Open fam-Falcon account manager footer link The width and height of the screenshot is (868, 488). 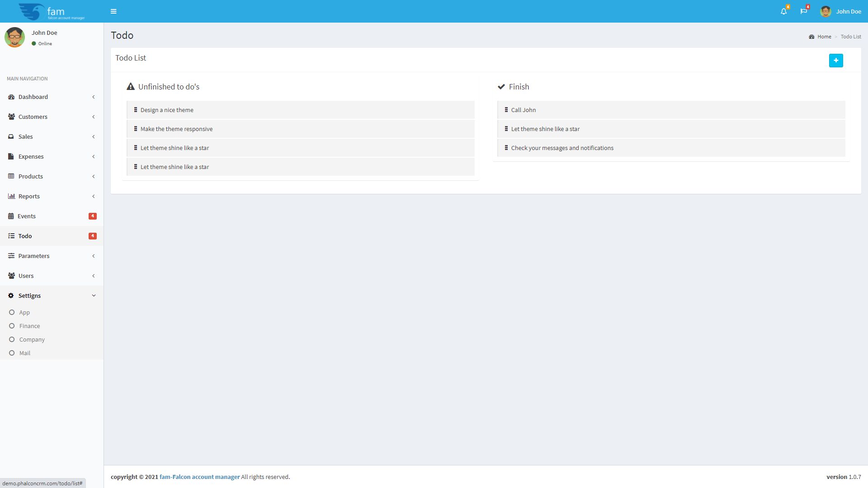pos(199,477)
